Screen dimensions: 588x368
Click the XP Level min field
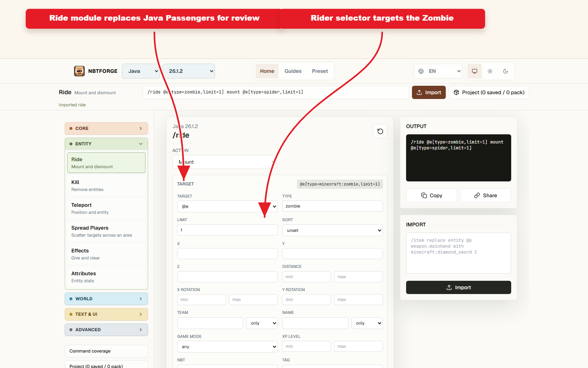[x=306, y=346]
